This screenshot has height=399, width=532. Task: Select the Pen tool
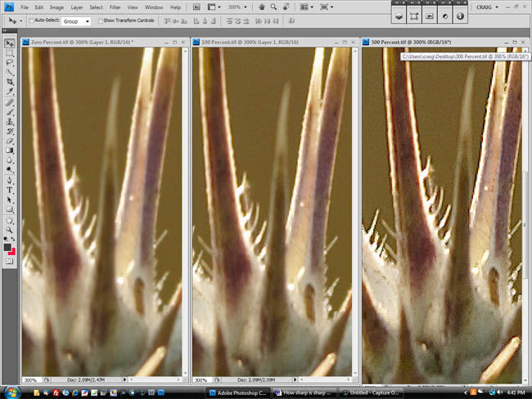(x=10, y=181)
